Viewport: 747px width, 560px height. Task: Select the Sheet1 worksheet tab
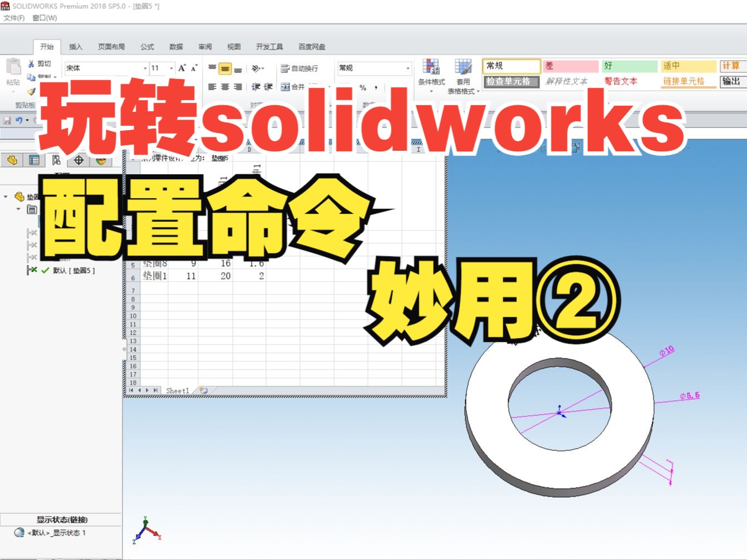178,391
